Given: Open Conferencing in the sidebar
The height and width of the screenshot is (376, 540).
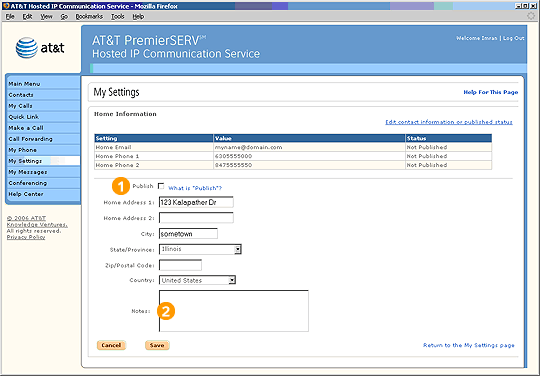Looking at the screenshot, I should pos(43,183).
